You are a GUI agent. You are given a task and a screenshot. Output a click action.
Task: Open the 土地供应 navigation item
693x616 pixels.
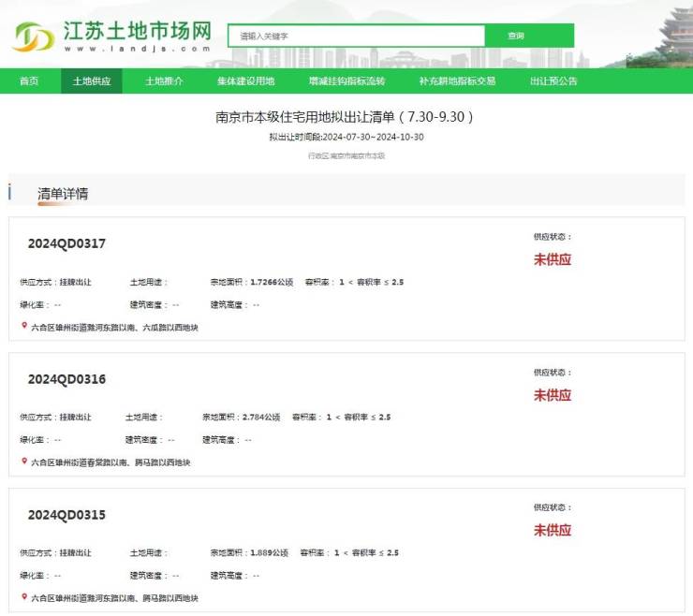[92, 81]
